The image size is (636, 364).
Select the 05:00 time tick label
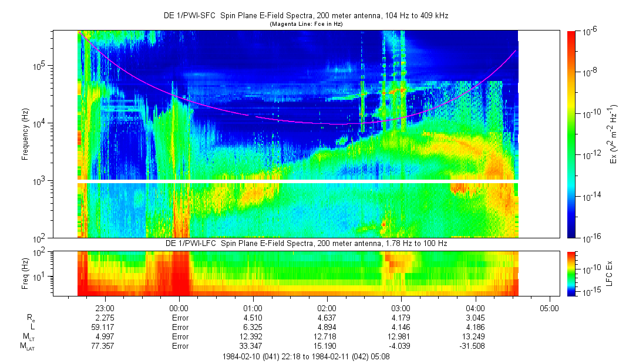click(x=549, y=308)
